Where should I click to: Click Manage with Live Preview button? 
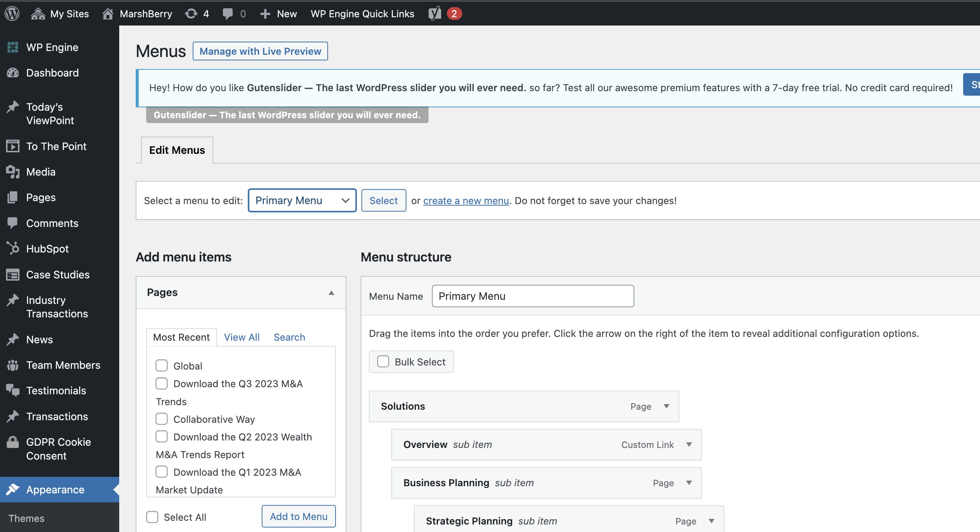[x=260, y=51]
